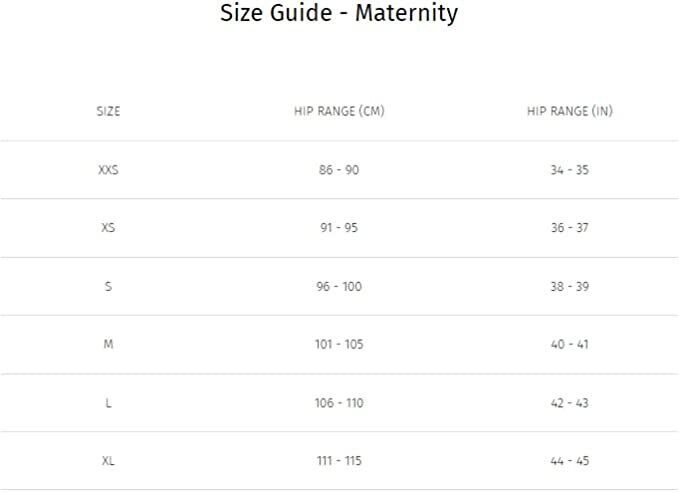Click the M size cell
Image resolution: width=679 pixels, height=492 pixels.
pos(108,344)
